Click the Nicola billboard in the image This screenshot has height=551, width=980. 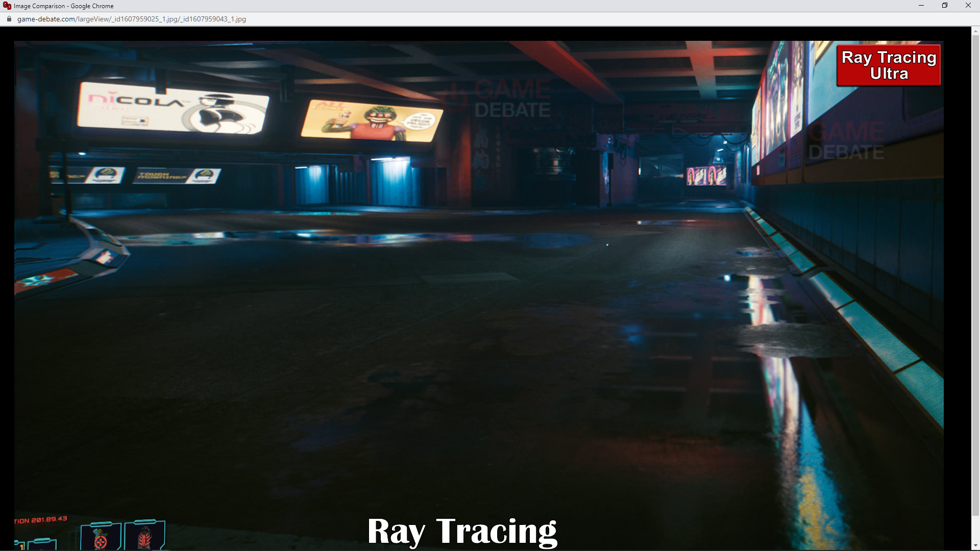173,108
